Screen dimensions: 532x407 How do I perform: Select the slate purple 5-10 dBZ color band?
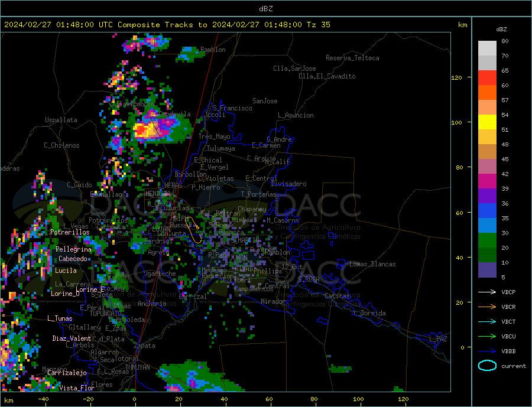487,269
